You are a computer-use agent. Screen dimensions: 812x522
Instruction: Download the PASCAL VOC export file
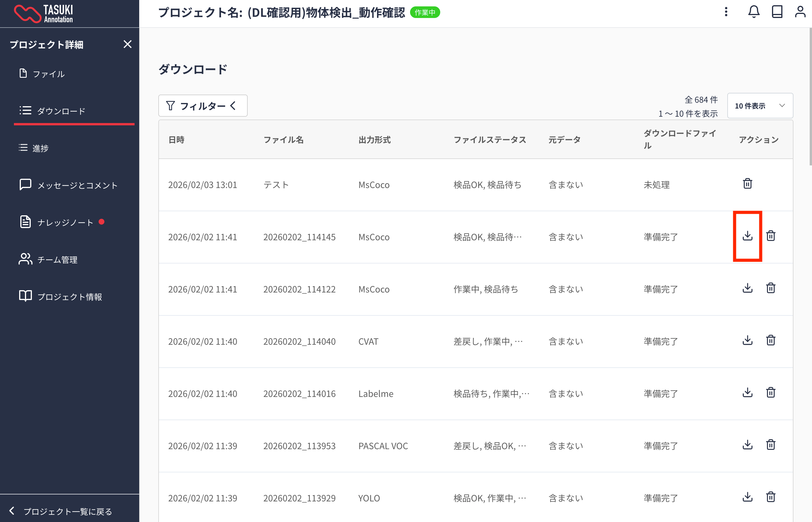pos(747,445)
